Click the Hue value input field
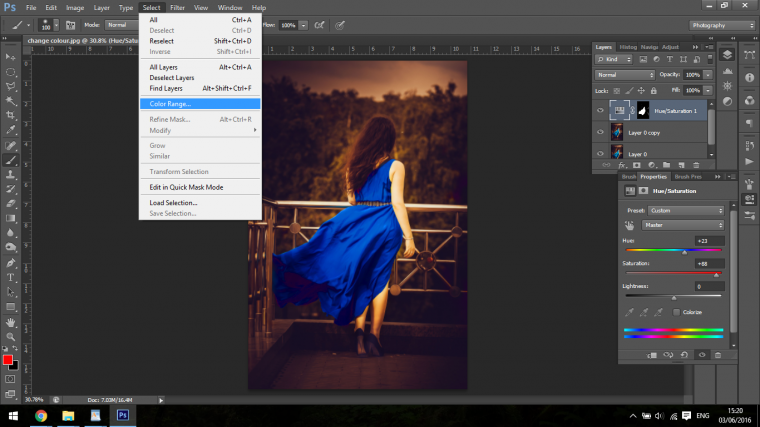This screenshot has height=427, width=760. (x=710, y=241)
